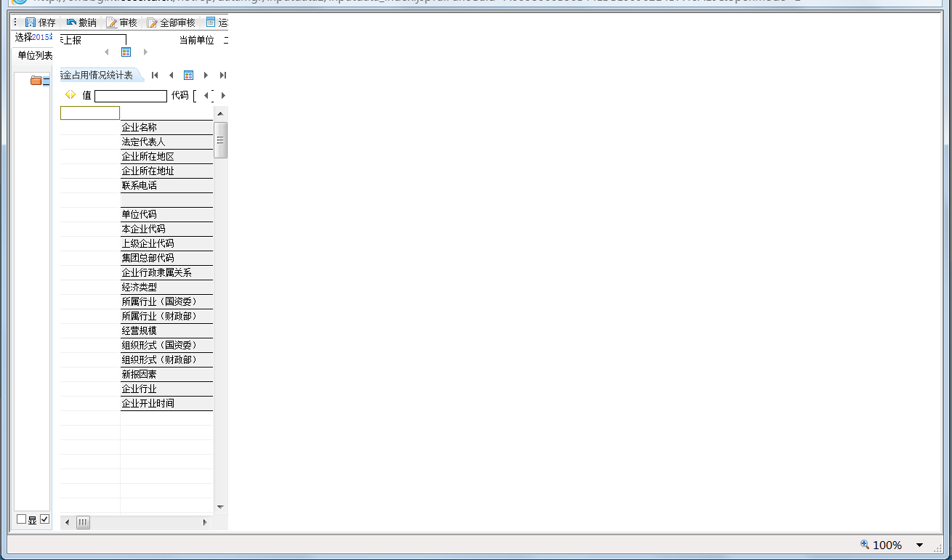The width and height of the screenshot is (952, 560).
Task: Open sheet list grid icon beside report tab
Action: click(188, 75)
